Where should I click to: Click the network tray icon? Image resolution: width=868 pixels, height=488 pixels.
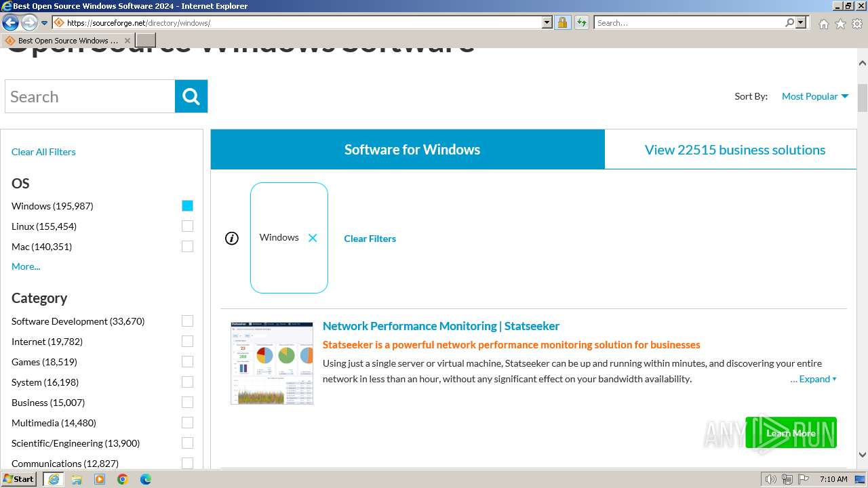coord(787,479)
